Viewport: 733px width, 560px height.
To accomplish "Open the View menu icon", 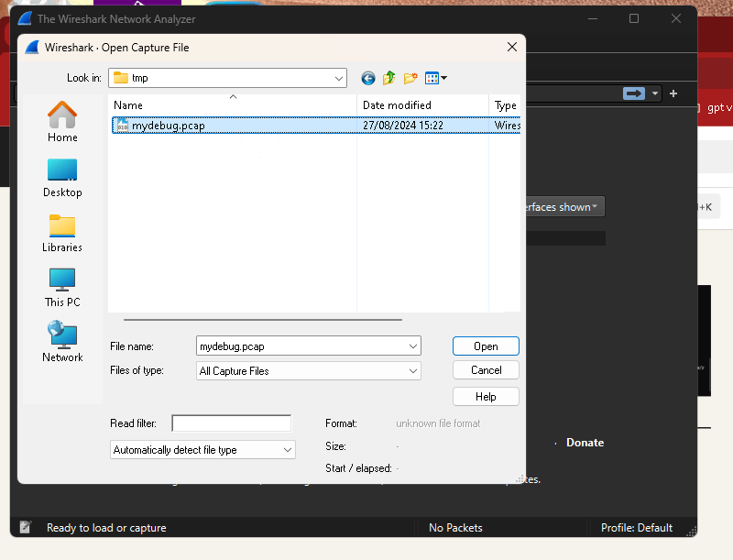I will (x=436, y=78).
